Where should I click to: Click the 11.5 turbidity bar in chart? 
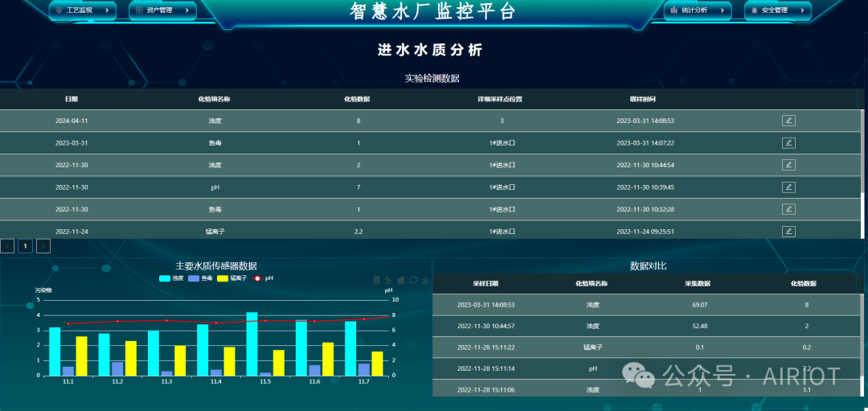252,344
